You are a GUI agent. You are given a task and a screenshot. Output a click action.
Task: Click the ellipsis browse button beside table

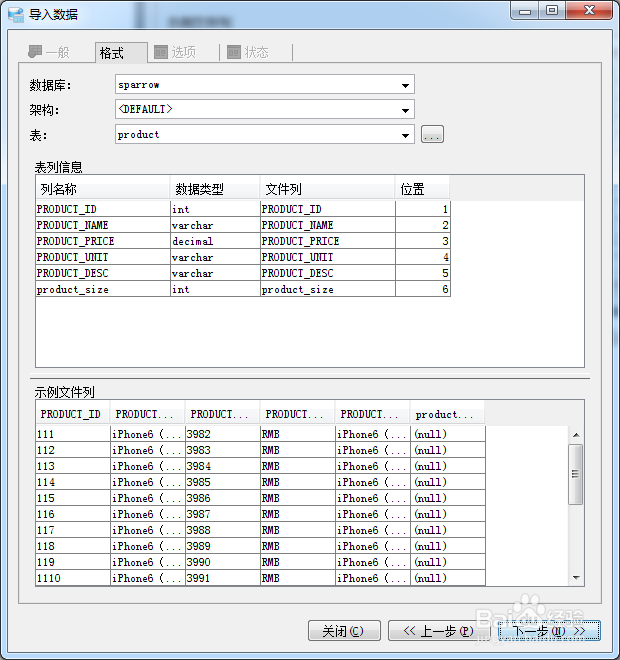pos(432,135)
